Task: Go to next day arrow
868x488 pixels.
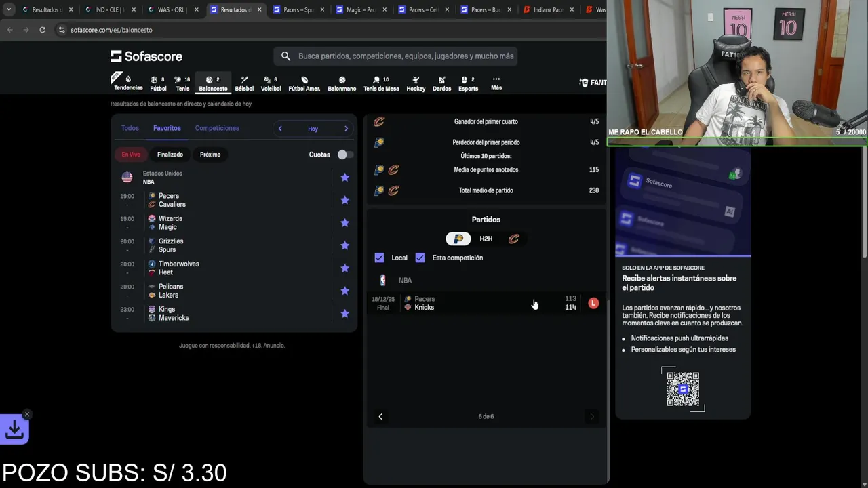Action: [346, 129]
